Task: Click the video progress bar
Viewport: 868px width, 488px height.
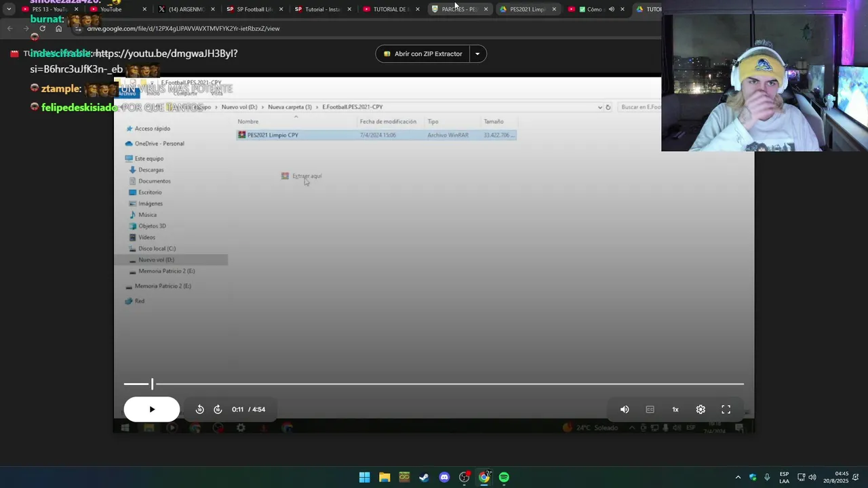Action: tap(434, 384)
